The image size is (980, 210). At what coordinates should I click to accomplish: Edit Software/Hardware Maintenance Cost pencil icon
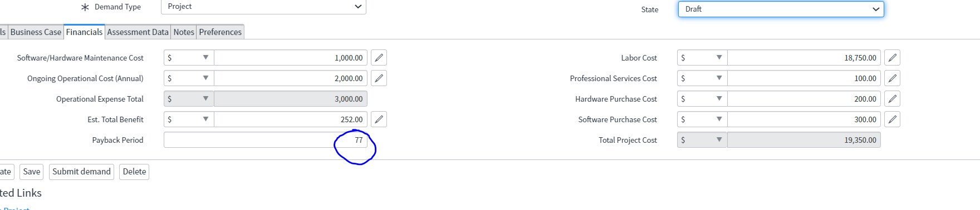[x=379, y=58]
